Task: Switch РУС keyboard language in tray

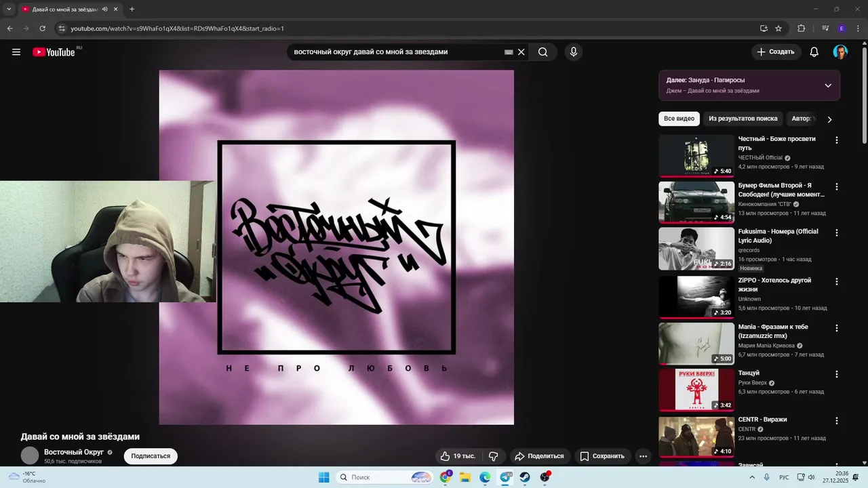Action: tap(784, 477)
